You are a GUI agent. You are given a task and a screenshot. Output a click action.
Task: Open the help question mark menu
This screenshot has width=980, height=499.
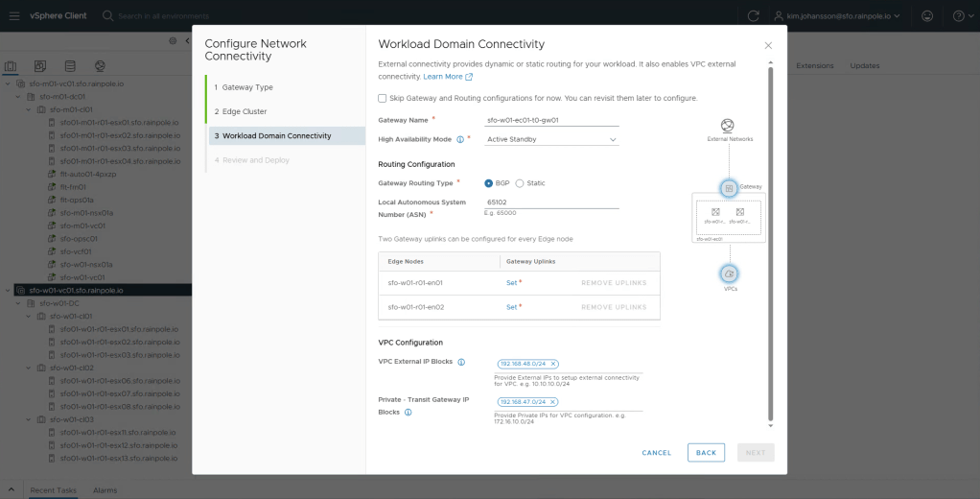[x=959, y=16]
